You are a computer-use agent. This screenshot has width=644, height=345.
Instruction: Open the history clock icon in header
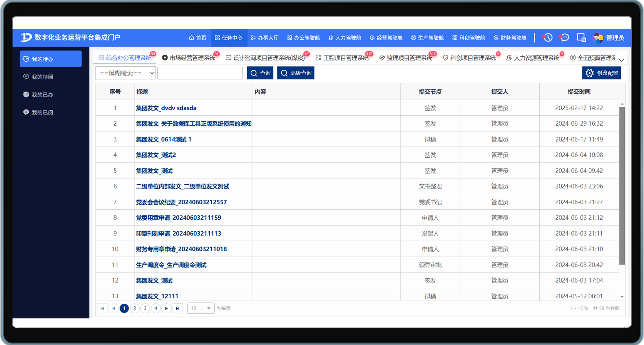click(547, 37)
